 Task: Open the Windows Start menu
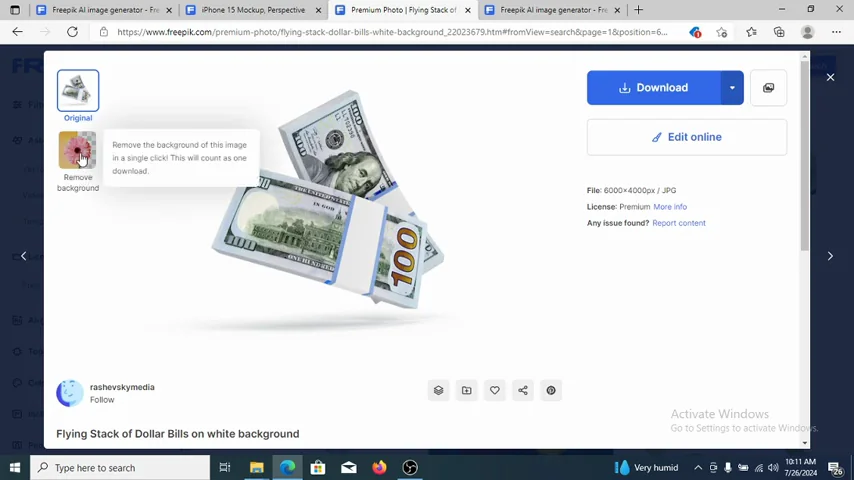pyautogui.click(x=15, y=467)
